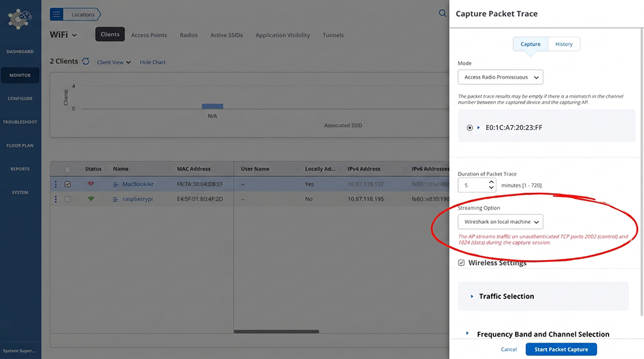Click the MAC Address column header

194,169
